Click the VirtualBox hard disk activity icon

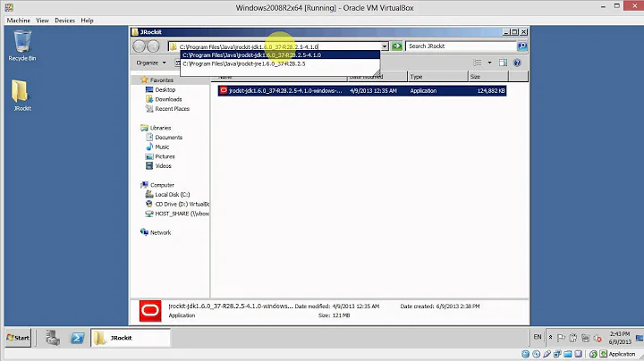[525, 354]
